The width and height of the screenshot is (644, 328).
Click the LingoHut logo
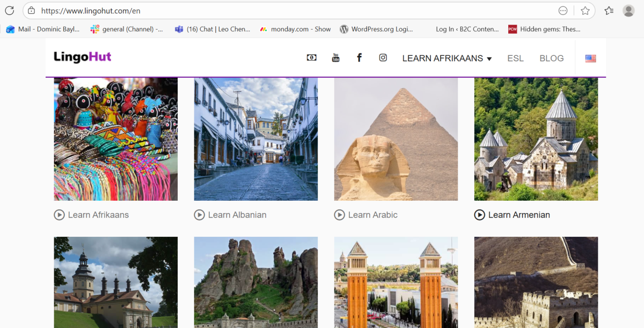(x=82, y=57)
